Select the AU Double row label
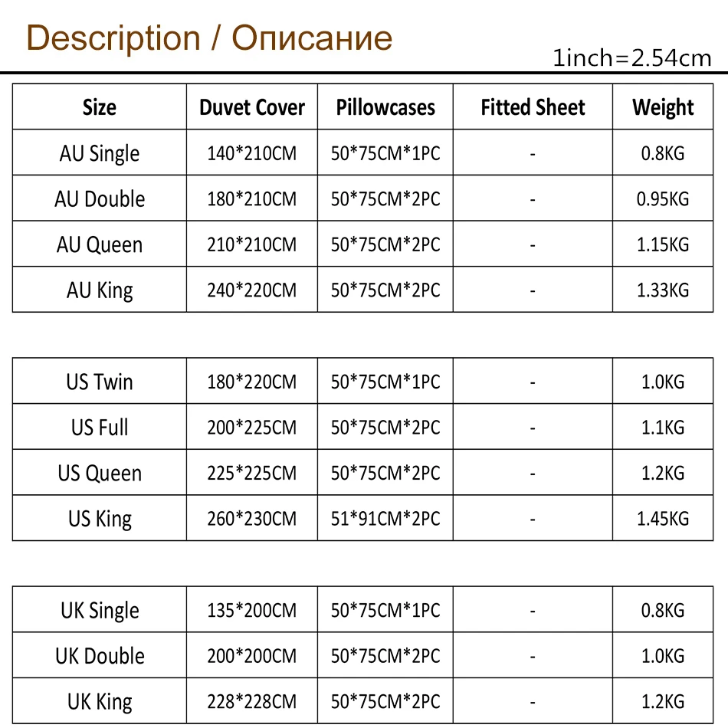 click(100, 199)
